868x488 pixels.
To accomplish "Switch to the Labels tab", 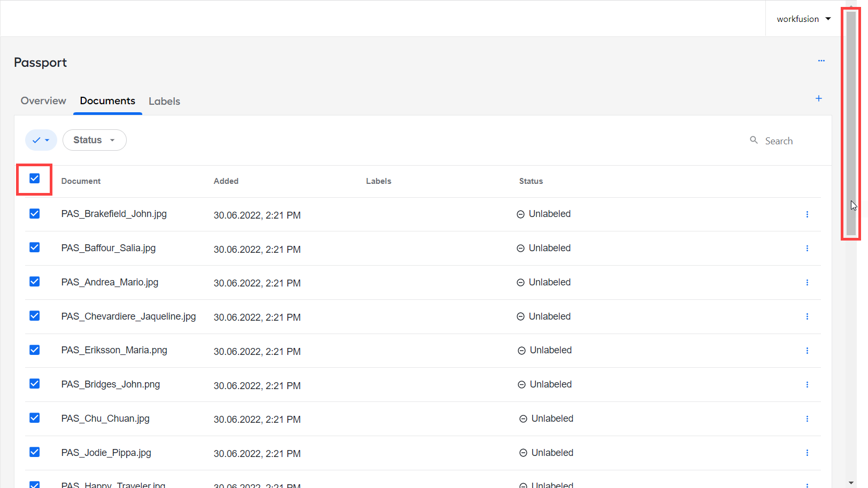I will (164, 102).
